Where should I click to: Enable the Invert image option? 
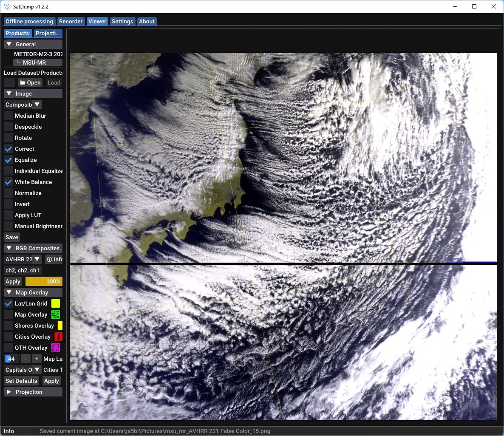tap(8, 204)
